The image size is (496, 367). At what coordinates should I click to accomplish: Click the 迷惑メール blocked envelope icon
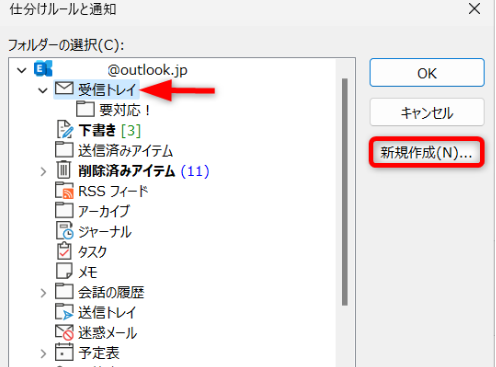tap(64, 332)
